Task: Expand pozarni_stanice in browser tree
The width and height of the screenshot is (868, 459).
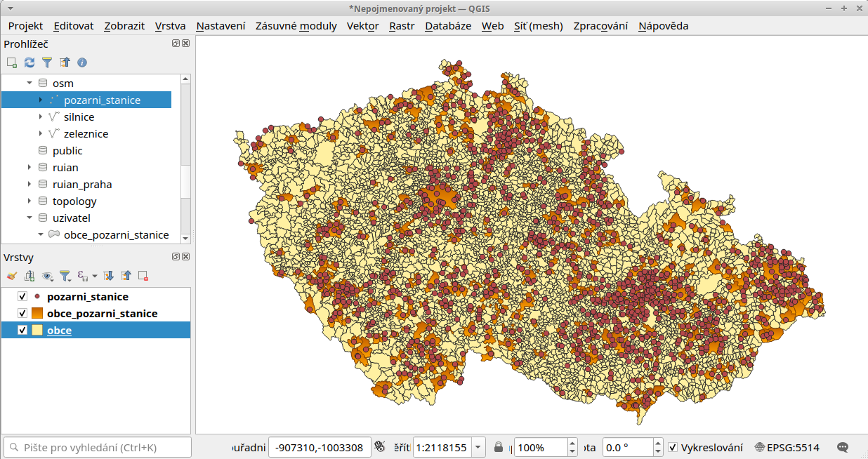Action: pos(41,100)
